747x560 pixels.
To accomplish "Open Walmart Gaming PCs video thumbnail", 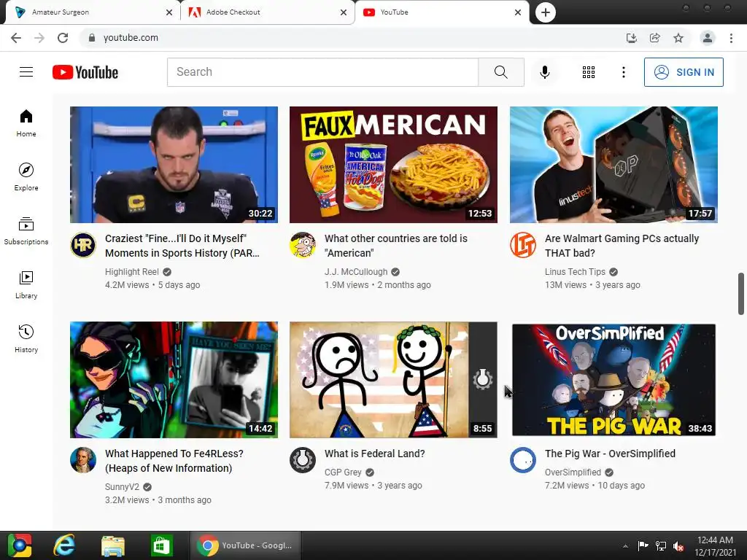I will pyautogui.click(x=614, y=165).
